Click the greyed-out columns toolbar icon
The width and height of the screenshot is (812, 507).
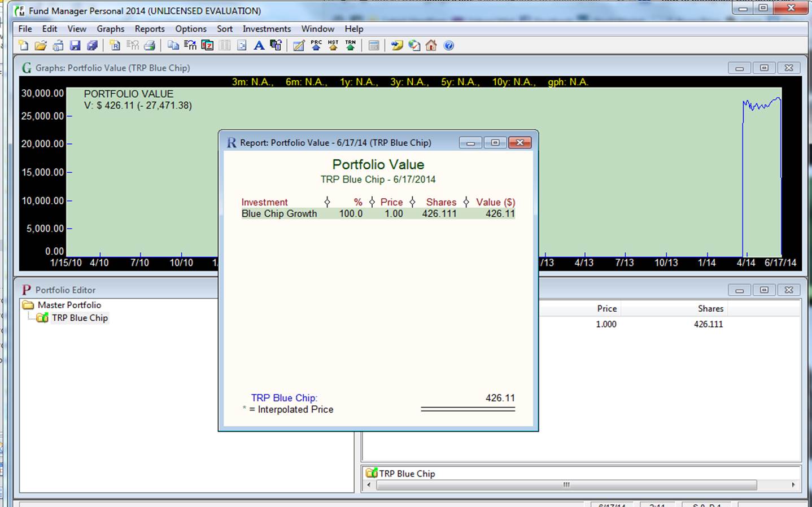click(x=225, y=46)
